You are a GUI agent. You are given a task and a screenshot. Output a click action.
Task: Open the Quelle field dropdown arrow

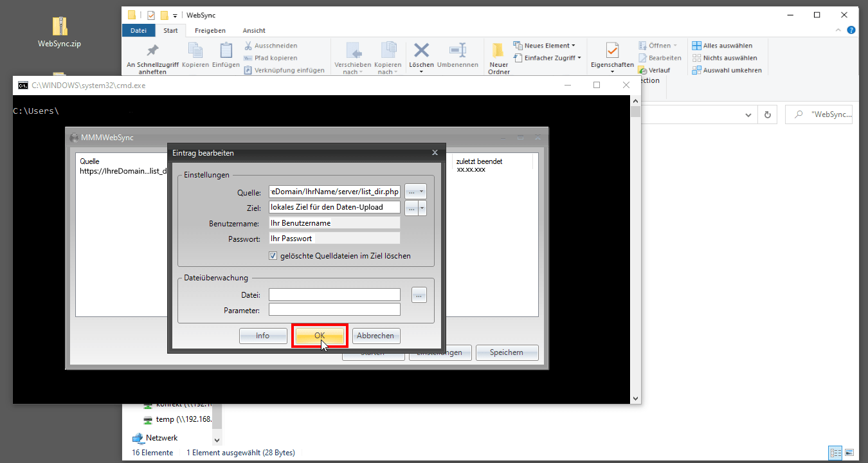pyautogui.click(x=422, y=192)
